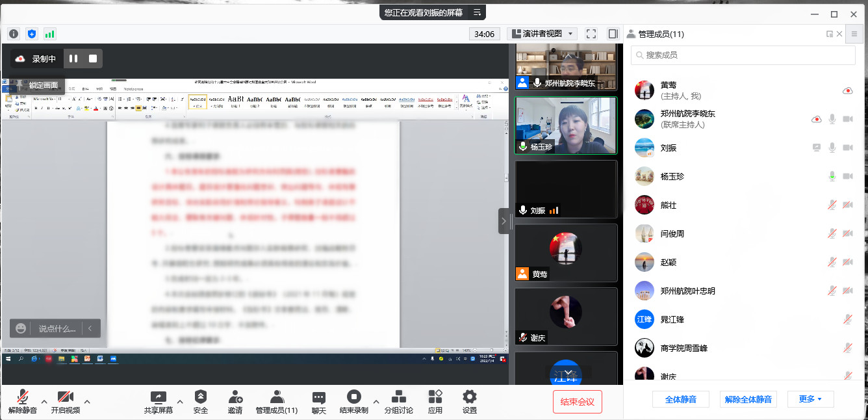The height and width of the screenshot is (420, 868).
Task: Toggle microphone for 刘振 in list
Action: click(x=832, y=148)
